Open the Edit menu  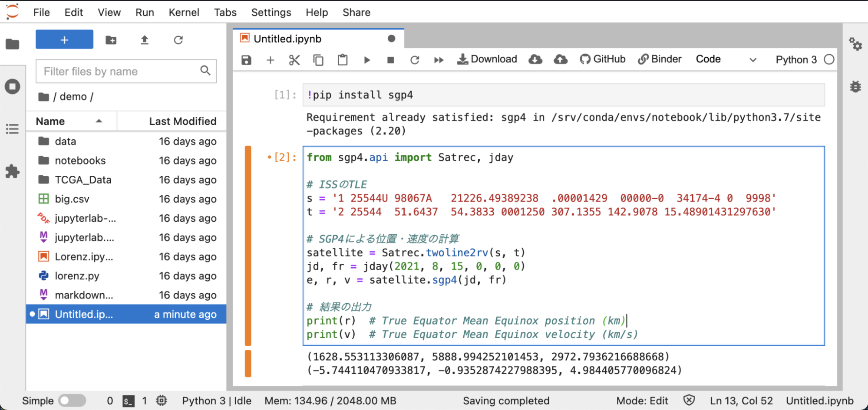[73, 12]
